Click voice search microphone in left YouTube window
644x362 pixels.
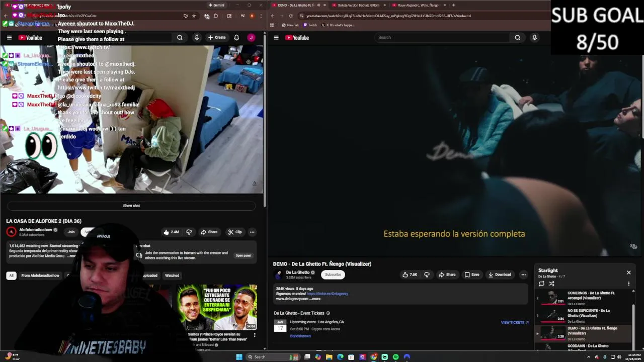197,37
